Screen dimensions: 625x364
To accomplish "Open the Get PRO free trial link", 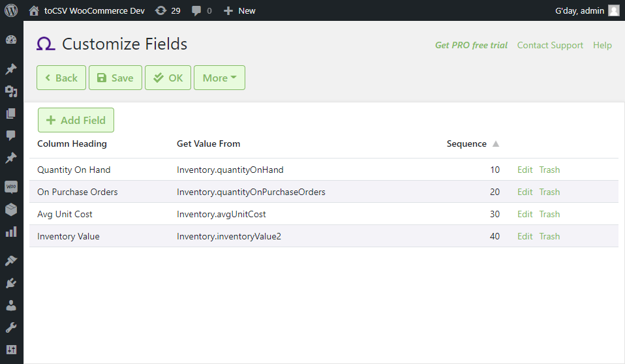I will coord(471,45).
